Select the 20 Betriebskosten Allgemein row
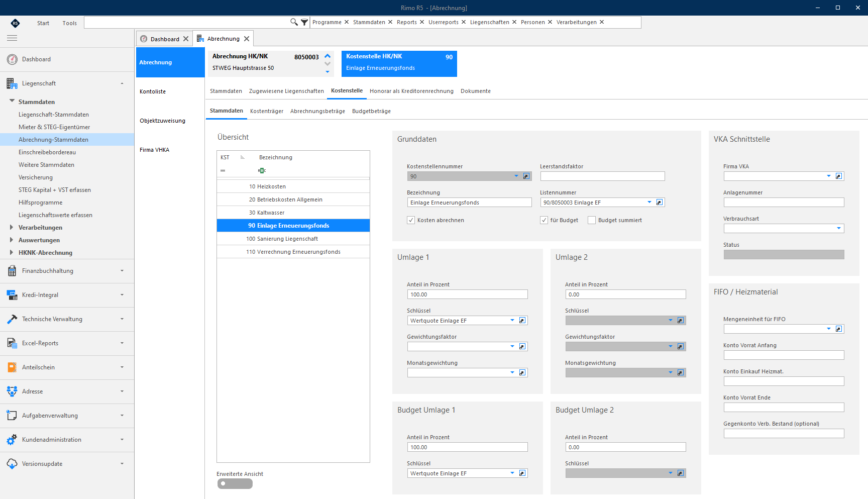Image resolution: width=868 pixels, height=499 pixels. pos(293,199)
